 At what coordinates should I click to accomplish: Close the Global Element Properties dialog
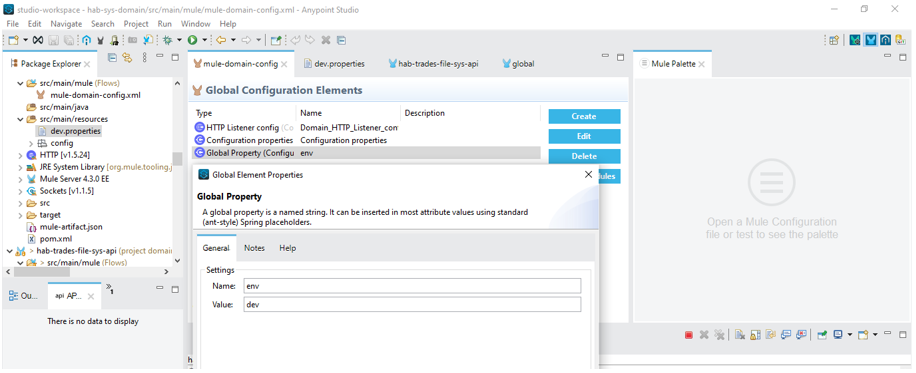pos(588,174)
